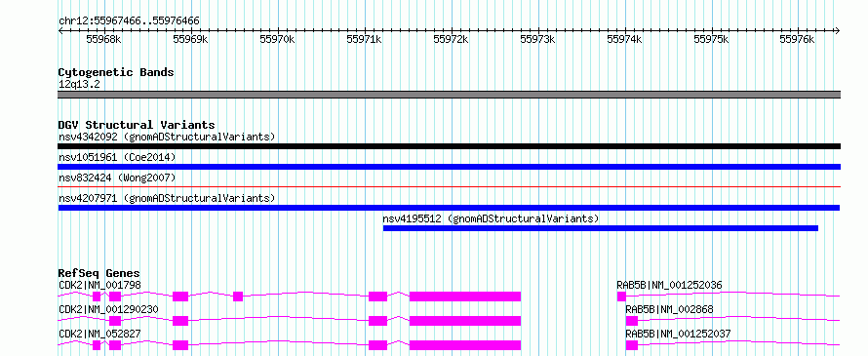868x356 pixels.
Task: Click the 55974k ruler tick label
Action: tap(625, 39)
